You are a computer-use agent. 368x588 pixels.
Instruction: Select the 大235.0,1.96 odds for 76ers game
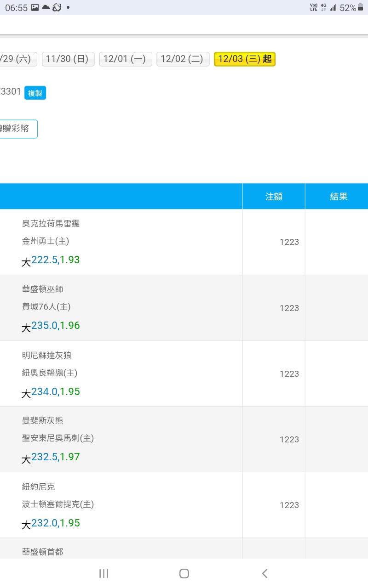tap(51, 326)
